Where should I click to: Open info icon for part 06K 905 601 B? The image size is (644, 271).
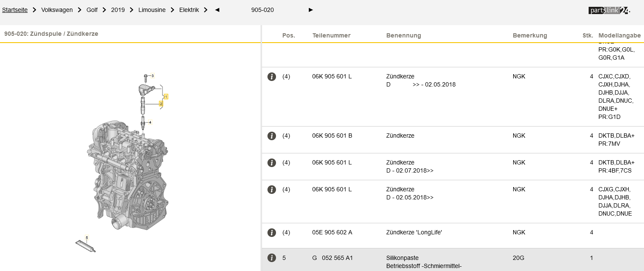[x=271, y=136]
